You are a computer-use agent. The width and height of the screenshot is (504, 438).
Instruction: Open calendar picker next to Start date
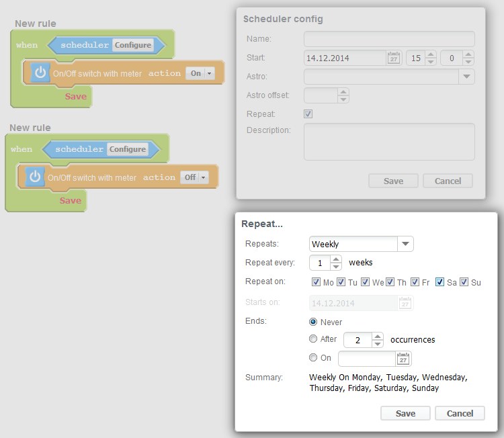(x=394, y=58)
